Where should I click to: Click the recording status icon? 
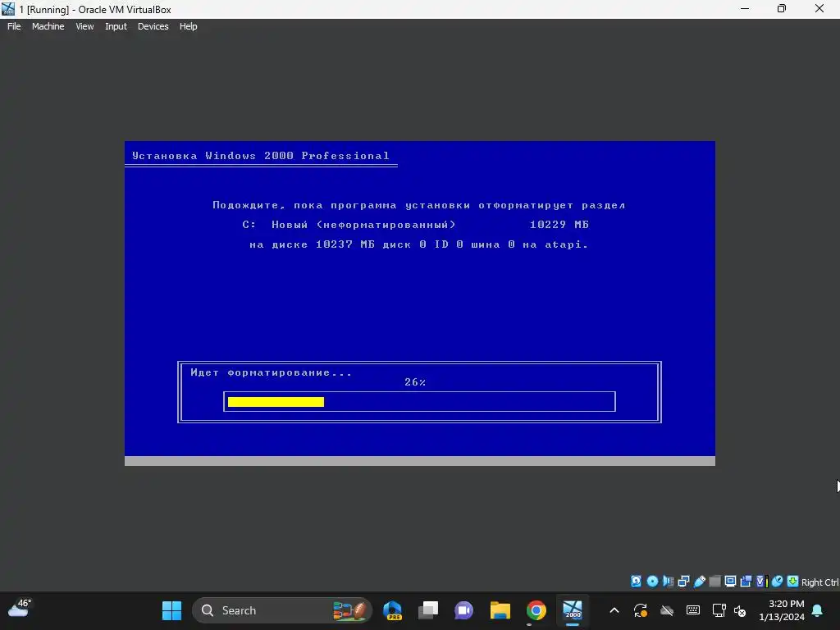pos(746,582)
